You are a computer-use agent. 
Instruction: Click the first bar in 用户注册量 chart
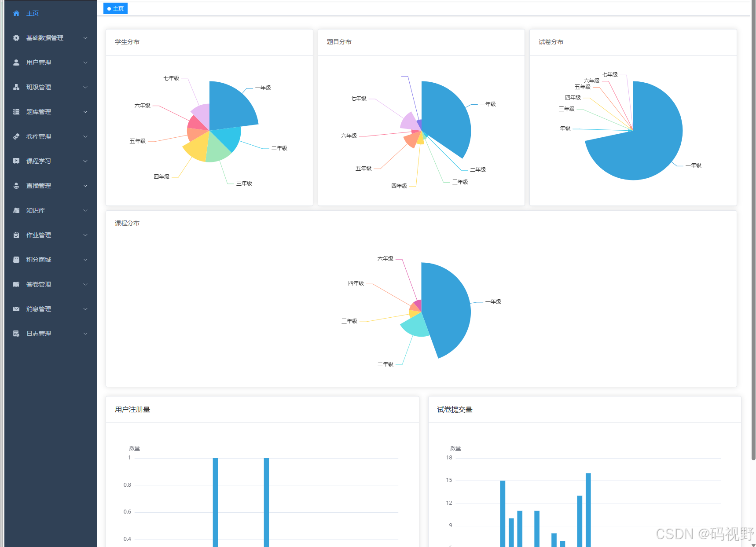coord(215,502)
